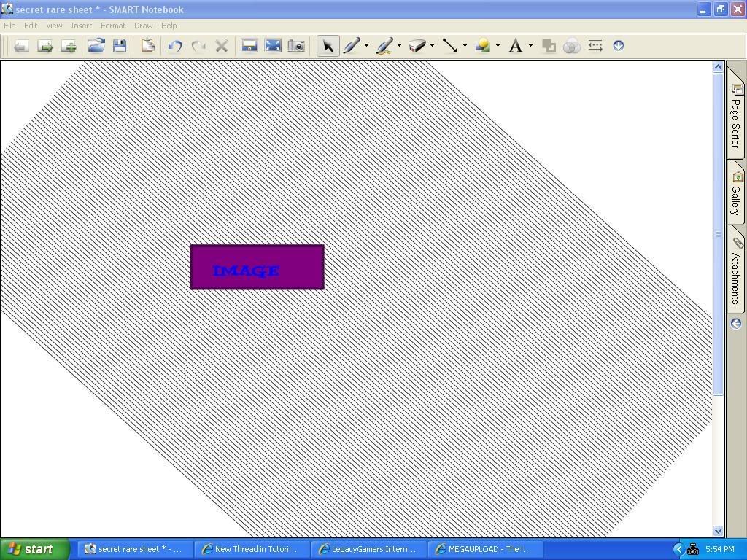Toggle Auto-hide on the side panel
Viewport: 747px width, 560px height.
tap(735, 323)
